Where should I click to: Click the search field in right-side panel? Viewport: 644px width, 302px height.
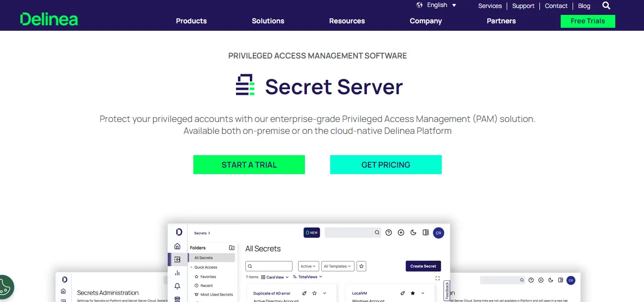point(503,280)
